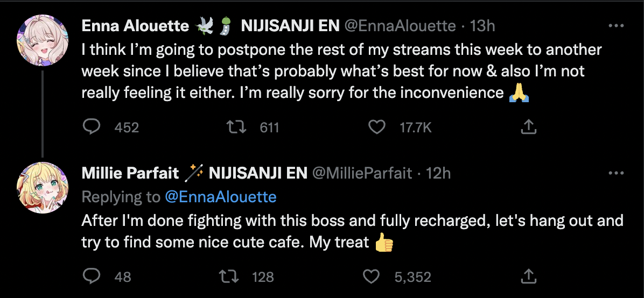The height and width of the screenshot is (298, 644).
Task: Share Enna Alouette's tweet
Action: (528, 127)
